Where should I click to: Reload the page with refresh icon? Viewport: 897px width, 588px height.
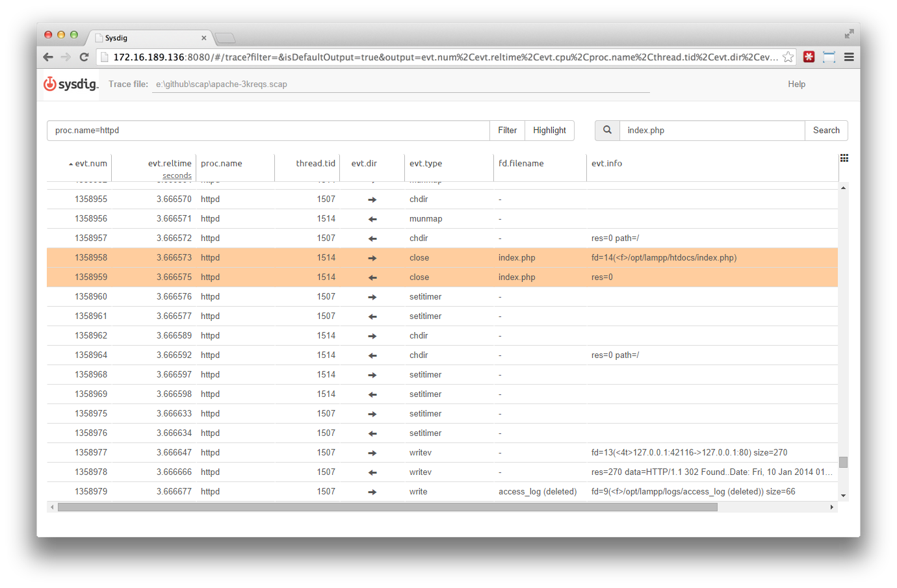pos(84,57)
